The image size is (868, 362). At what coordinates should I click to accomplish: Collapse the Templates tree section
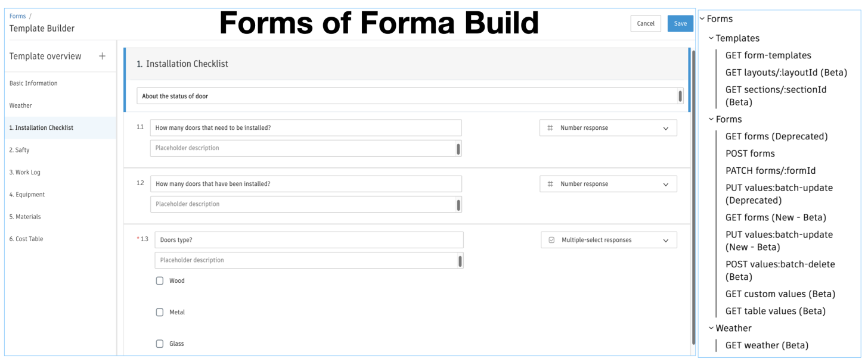coord(711,38)
